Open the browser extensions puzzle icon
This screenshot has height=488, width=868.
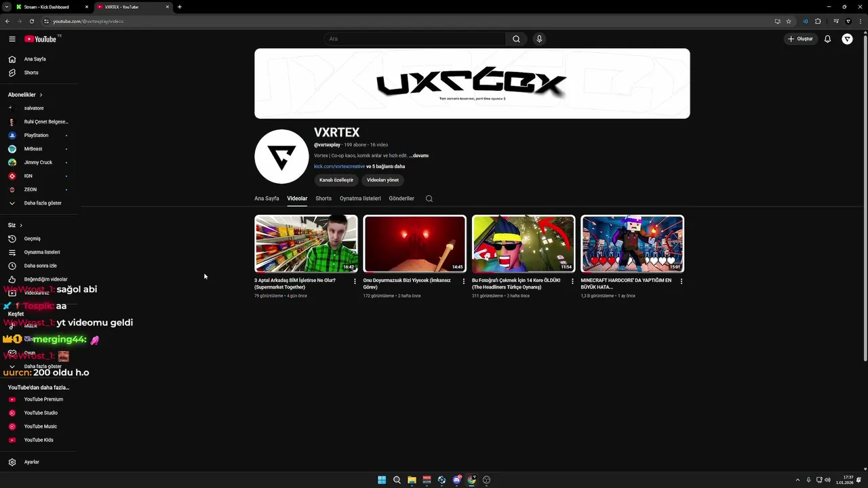818,21
